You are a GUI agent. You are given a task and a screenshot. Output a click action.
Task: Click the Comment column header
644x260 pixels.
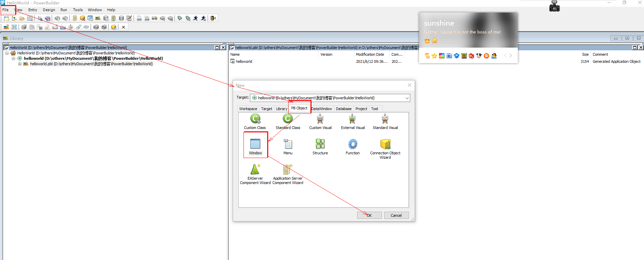600,54
